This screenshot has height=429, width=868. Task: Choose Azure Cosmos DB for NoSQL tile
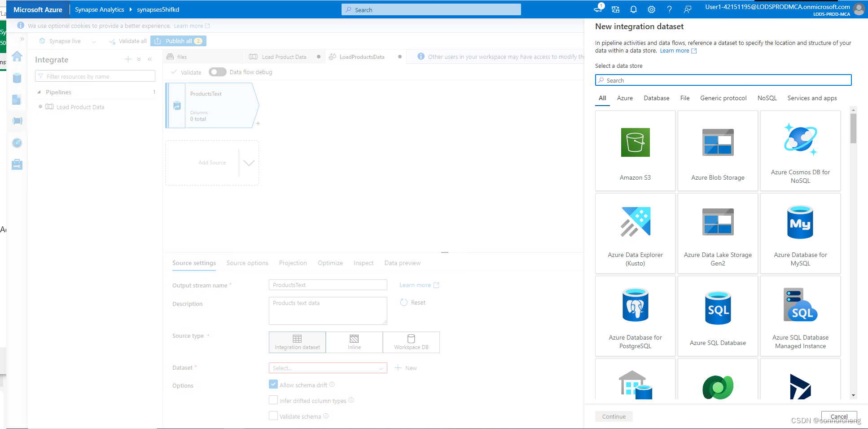(x=800, y=150)
